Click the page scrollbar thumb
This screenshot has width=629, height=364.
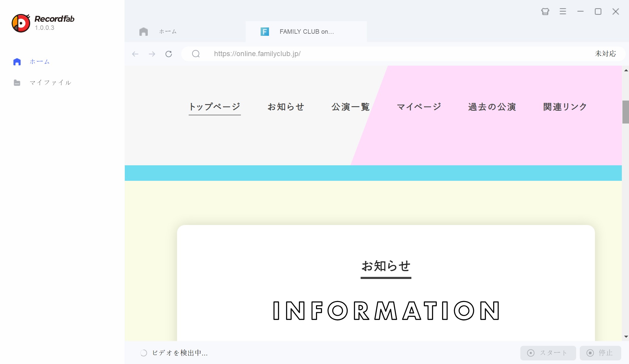pos(625,112)
